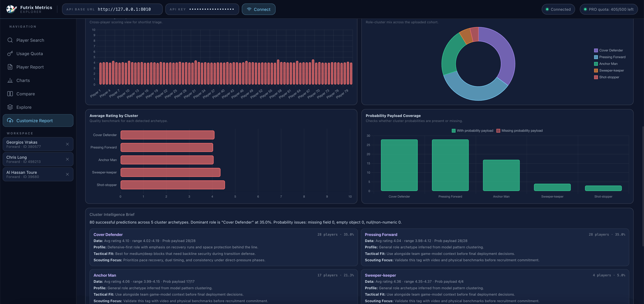The width and height of the screenshot is (644, 304).
Task: Click the Customize Report upload-cloud icon
Action: click(x=10, y=120)
